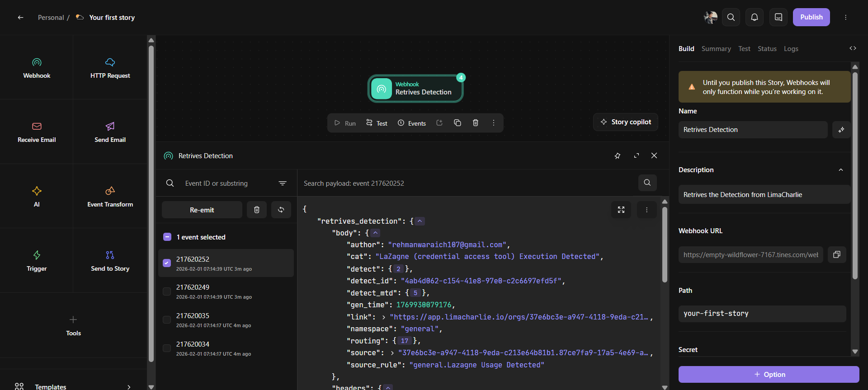The image size is (868, 390).
Task: Pin the Retrives Detection events panel
Action: (x=618, y=155)
